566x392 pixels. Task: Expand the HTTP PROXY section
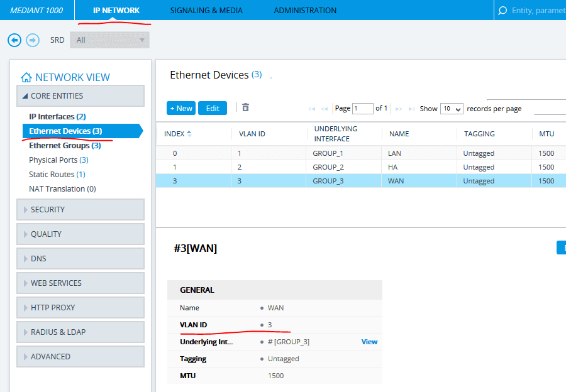80,308
